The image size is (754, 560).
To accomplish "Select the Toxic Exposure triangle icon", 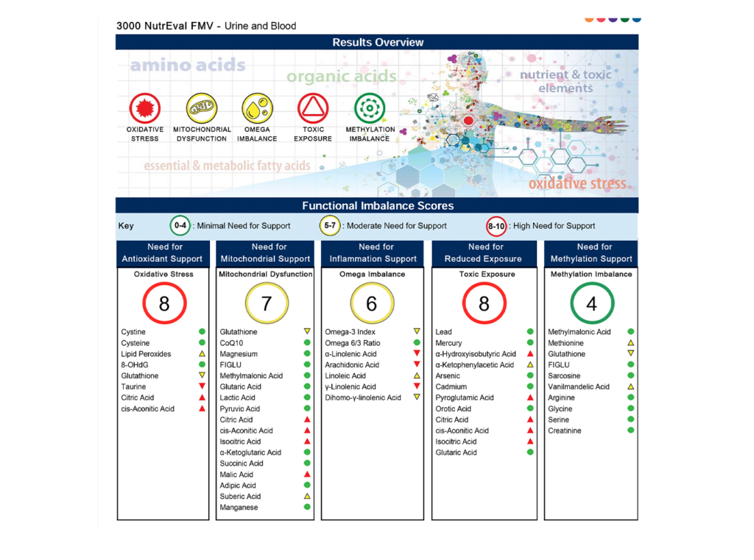I will 313,108.
